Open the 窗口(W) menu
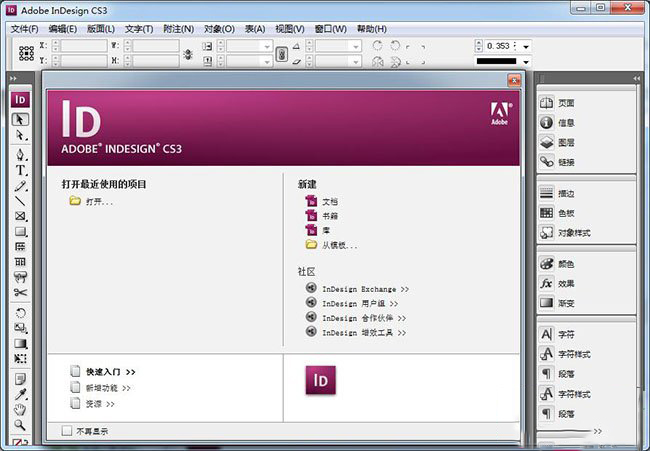Screen dimensions: 650x451 330,29
